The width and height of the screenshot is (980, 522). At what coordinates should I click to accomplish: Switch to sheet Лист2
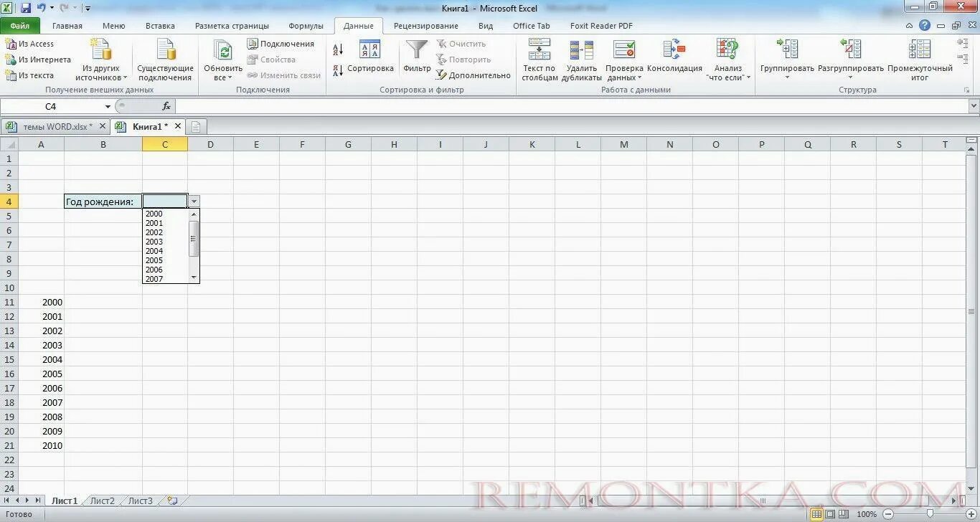103,500
